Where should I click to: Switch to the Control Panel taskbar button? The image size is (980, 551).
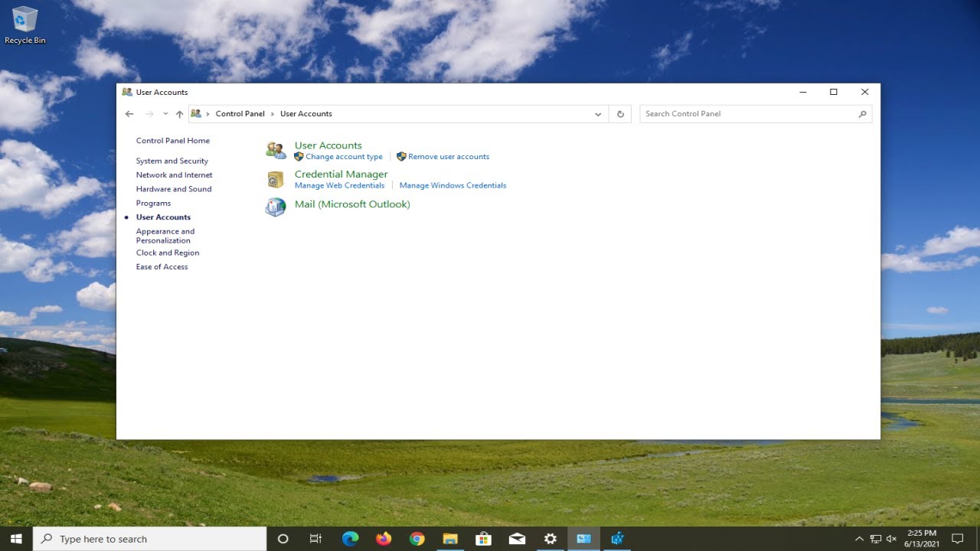583,539
